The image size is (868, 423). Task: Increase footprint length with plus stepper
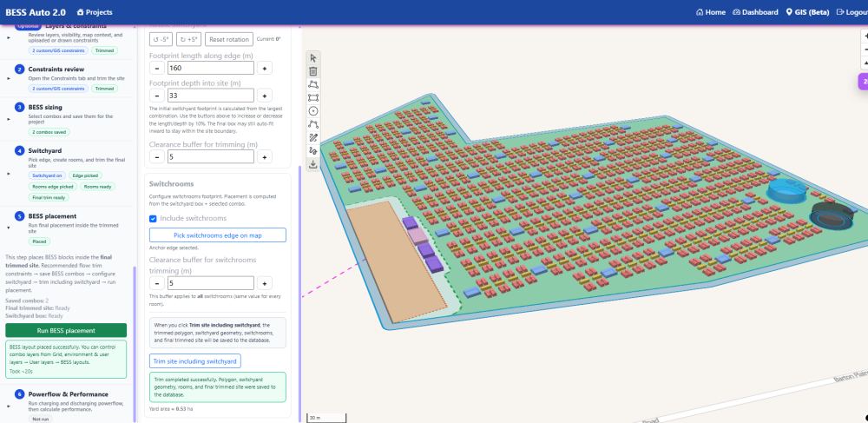tap(265, 68)
